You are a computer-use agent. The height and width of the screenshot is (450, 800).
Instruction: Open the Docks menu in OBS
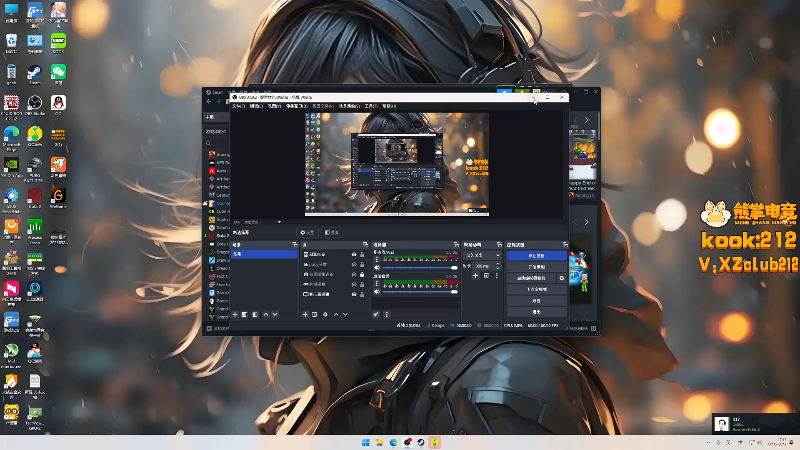296,106
